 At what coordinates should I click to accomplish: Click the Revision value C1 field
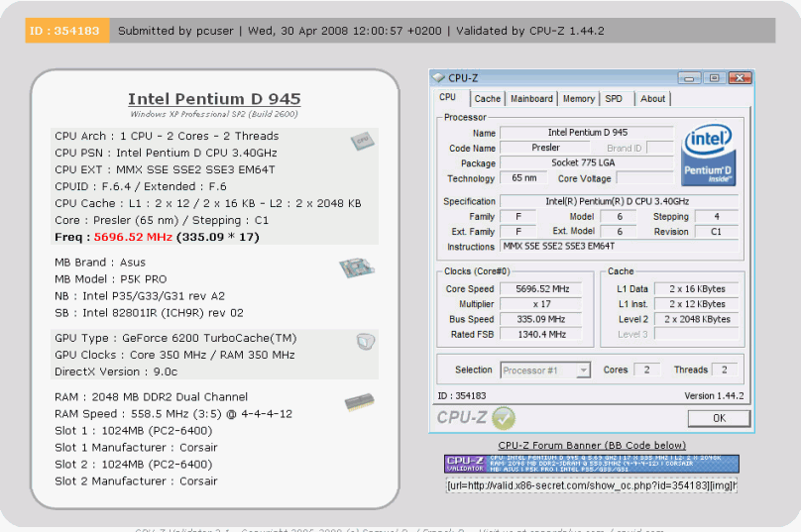(716, 231)
